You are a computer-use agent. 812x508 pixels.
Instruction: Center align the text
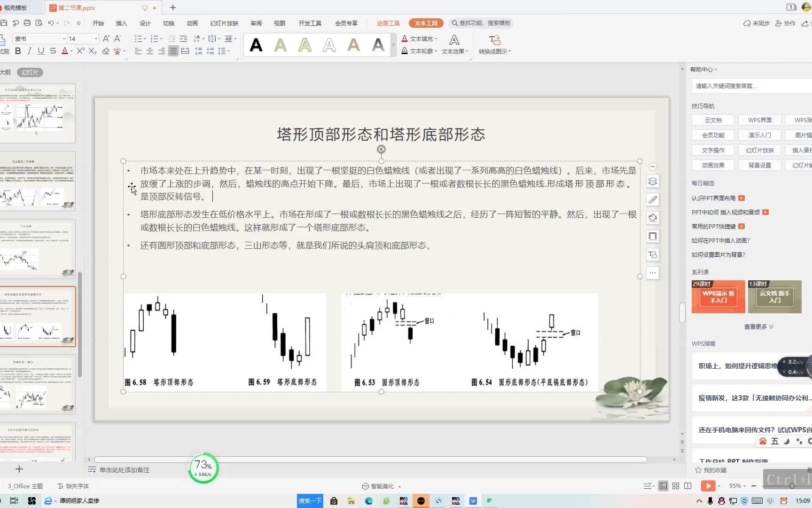(150, 51)
